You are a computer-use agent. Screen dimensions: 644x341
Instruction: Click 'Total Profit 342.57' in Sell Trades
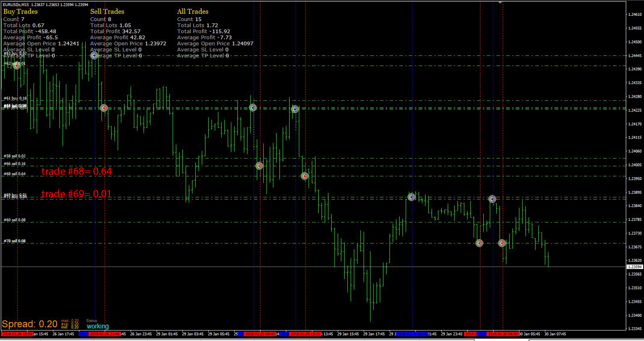pos(115,31)
